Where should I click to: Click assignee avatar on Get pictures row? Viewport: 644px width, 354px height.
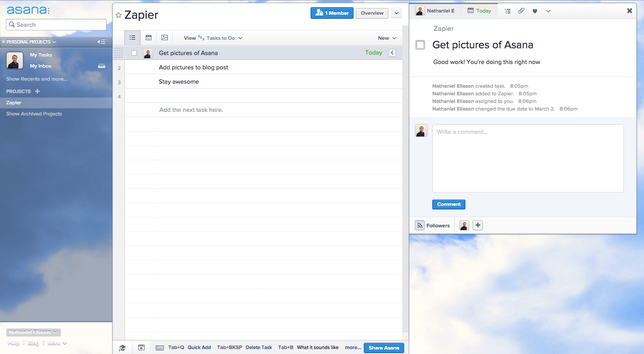(148, 53)
